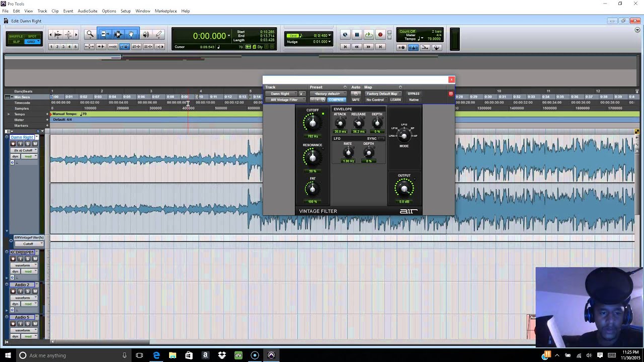The width and height of the screenshot is (644, 362).
Task: Enable Slip edit mode
Action: [16, 41]
